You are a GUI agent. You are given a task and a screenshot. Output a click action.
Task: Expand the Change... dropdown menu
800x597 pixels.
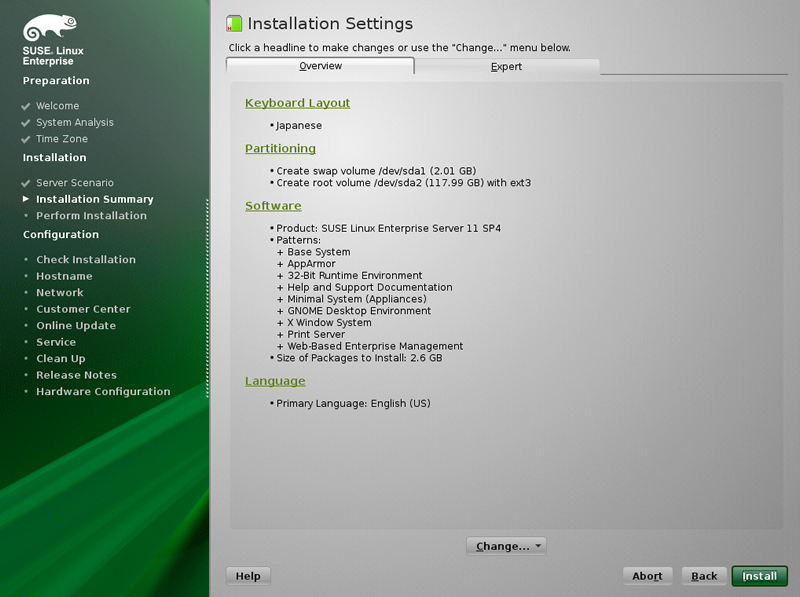click(x=506, y=546)
